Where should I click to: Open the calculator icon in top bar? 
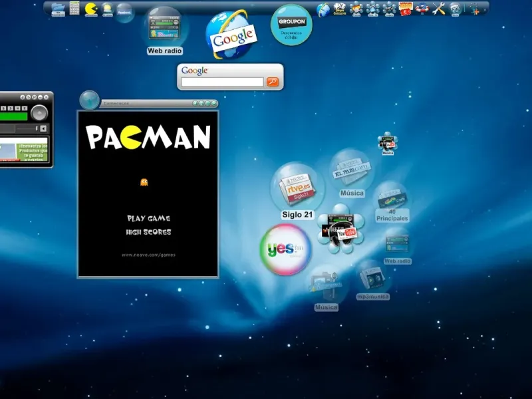coord(74,8)
